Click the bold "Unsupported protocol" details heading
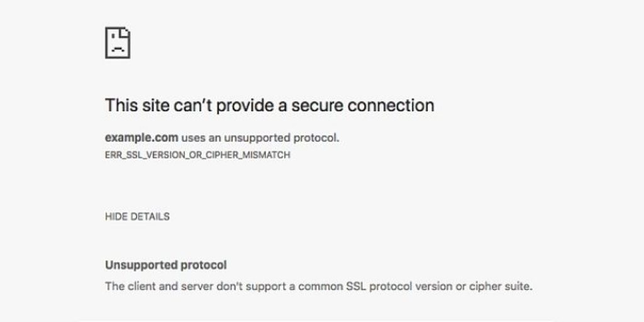 point(166,265)
